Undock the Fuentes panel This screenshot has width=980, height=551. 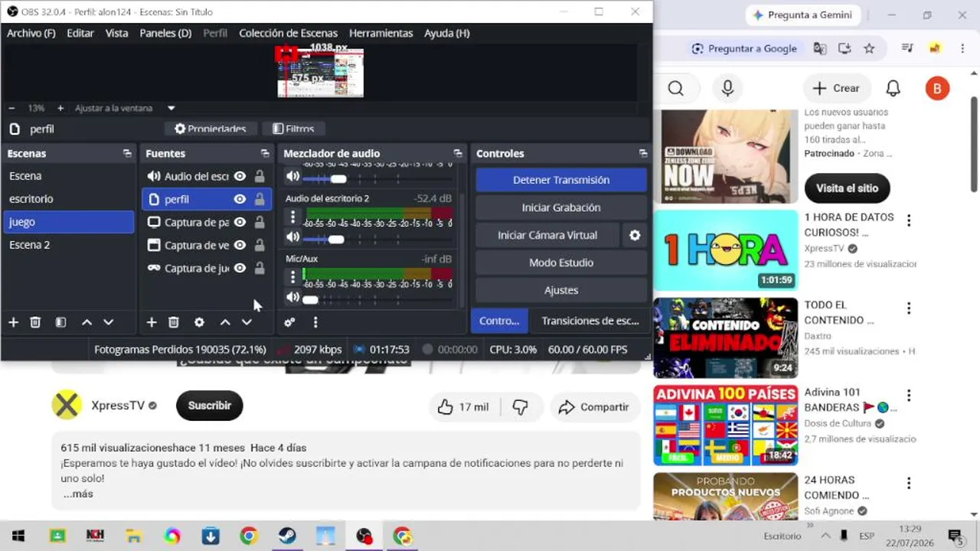coord(265,153)
